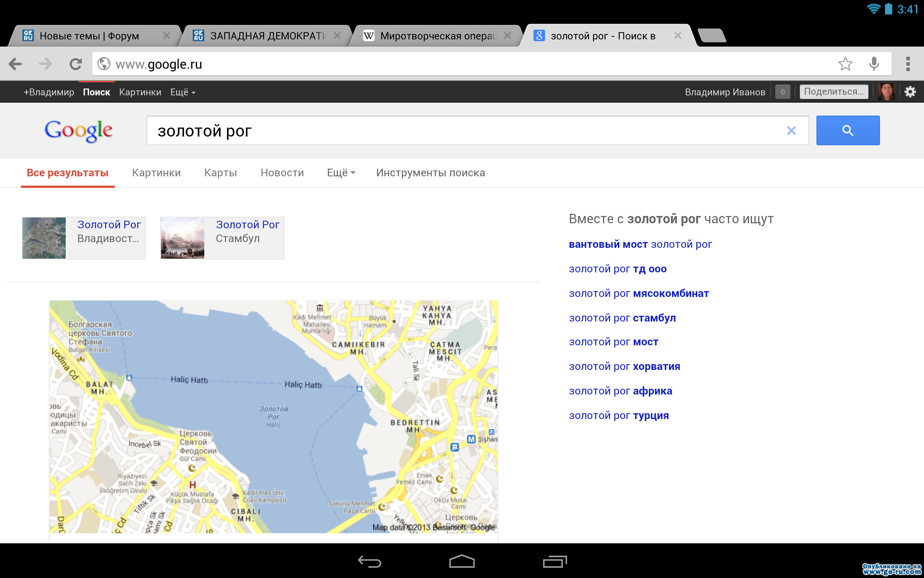Clear the search query with the X

click(x=791, y=131)
